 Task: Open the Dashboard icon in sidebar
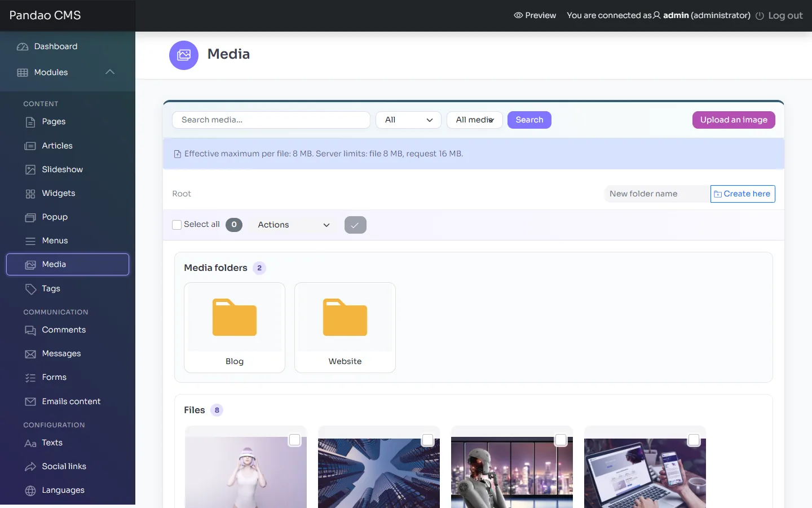click(23, 47)
